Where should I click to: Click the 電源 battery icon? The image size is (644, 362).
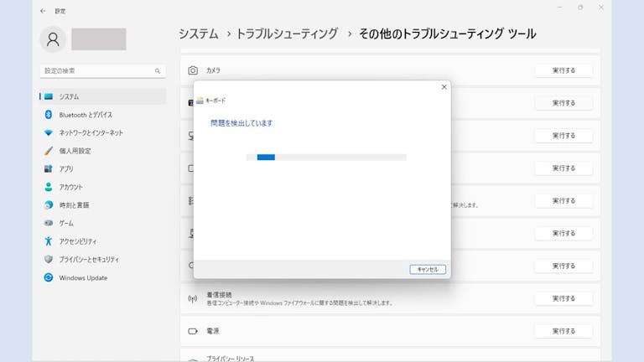coord(193,331)
